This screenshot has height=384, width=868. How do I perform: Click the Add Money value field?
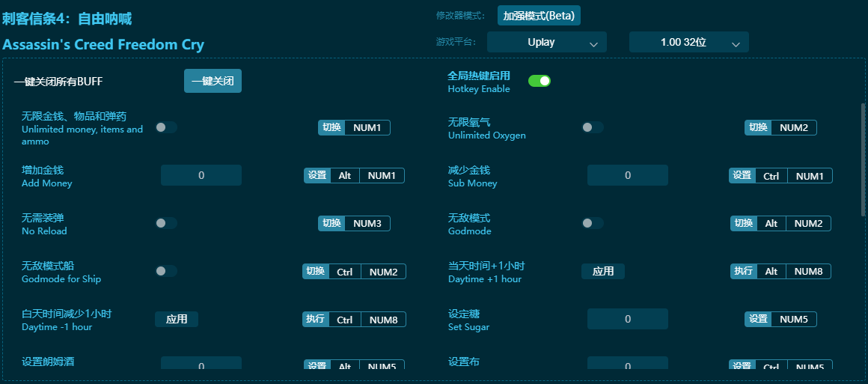(201, 175)
